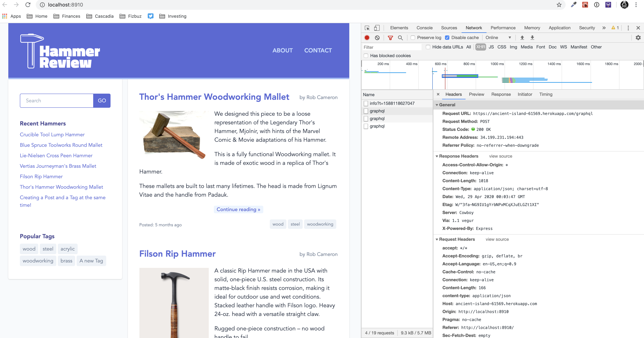This screenshot has height=338, width=644.
Task: Tick the checkbox of the first graphql request
Action: (366, 111)
